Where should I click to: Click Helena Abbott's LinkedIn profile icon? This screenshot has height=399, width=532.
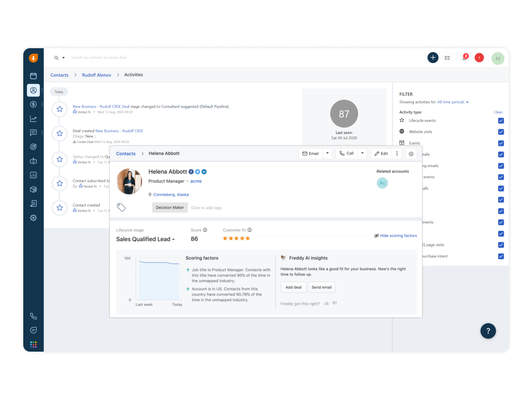click(204, 171)
